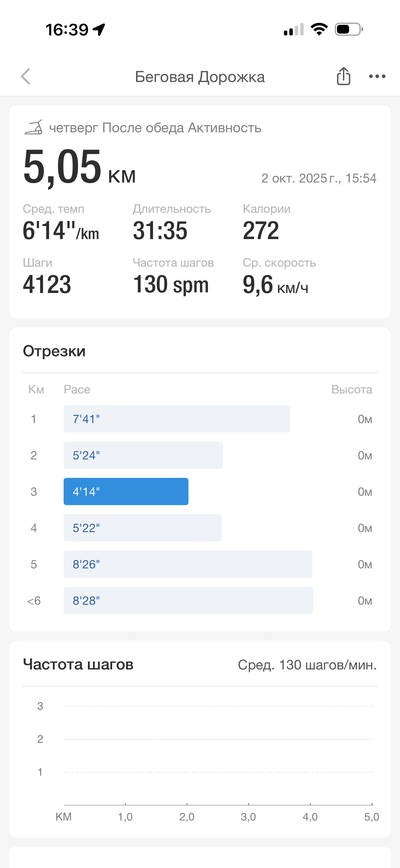
Task: Select kilometer 1 pace bar 7'41"
Action: coord(177,419)
